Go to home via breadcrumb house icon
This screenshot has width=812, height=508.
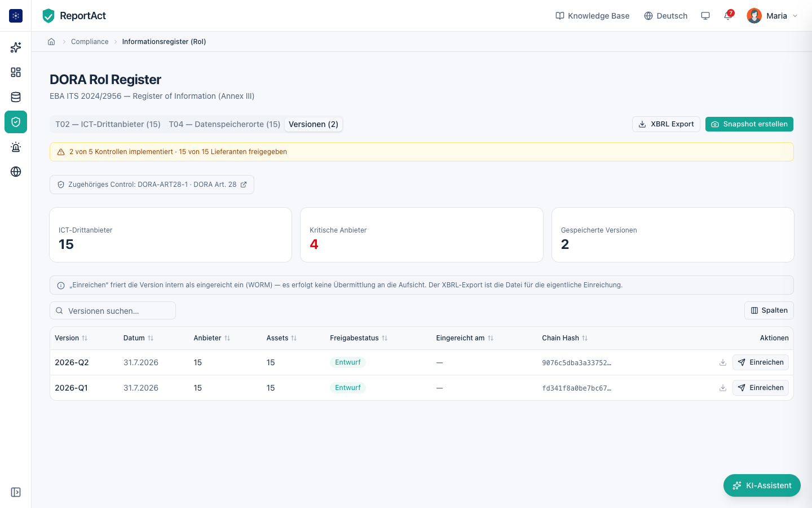tap(51, 42)
